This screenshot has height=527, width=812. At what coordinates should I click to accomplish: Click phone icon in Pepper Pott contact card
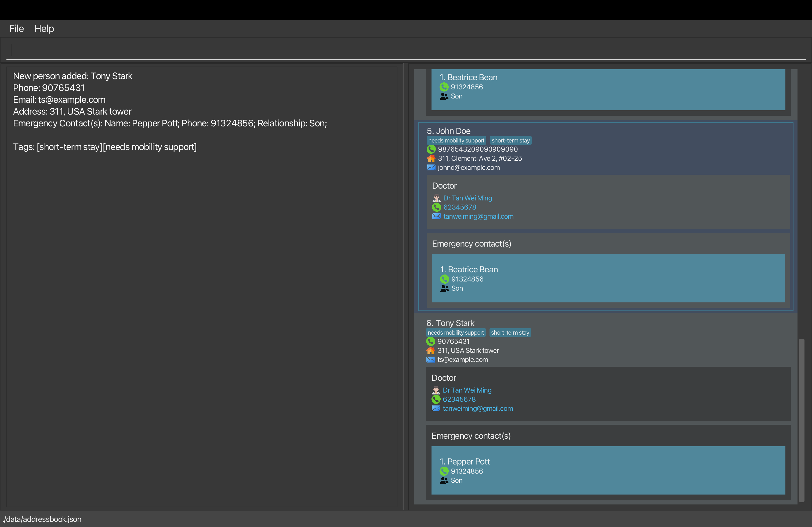point(444,471)
